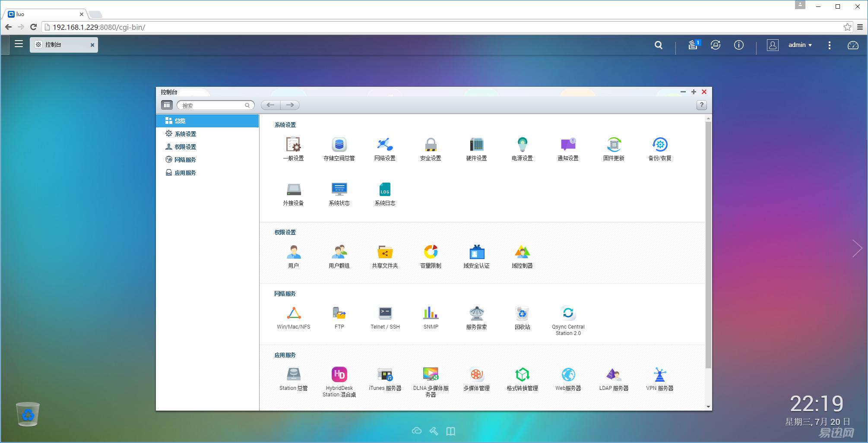The height and width of the screenshot is (443, 868).
Task: Open the desktop recycle bin
Action: click(28, 414)
